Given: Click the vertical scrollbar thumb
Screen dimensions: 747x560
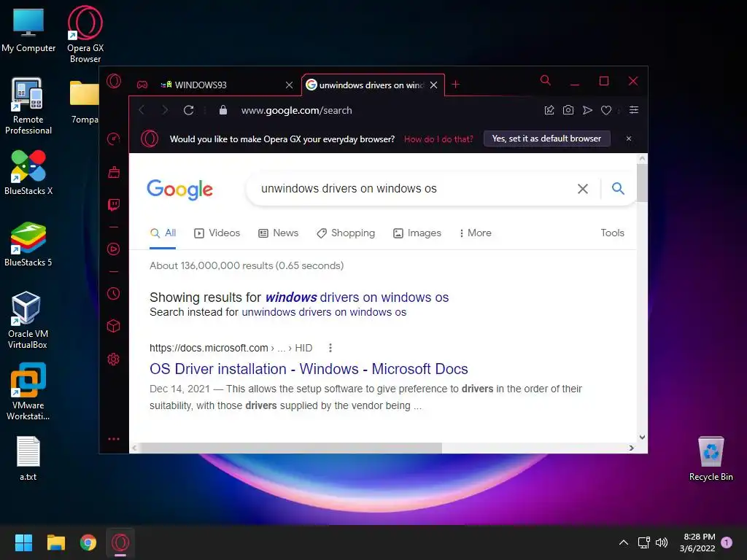Looking at the screenshot, I should 642,183.
